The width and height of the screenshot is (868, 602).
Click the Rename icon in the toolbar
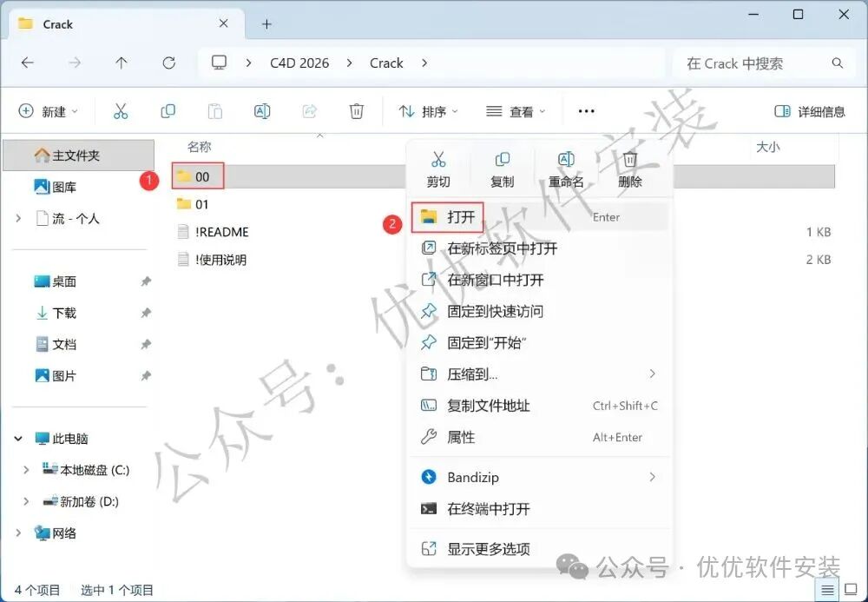pos(262,111)
